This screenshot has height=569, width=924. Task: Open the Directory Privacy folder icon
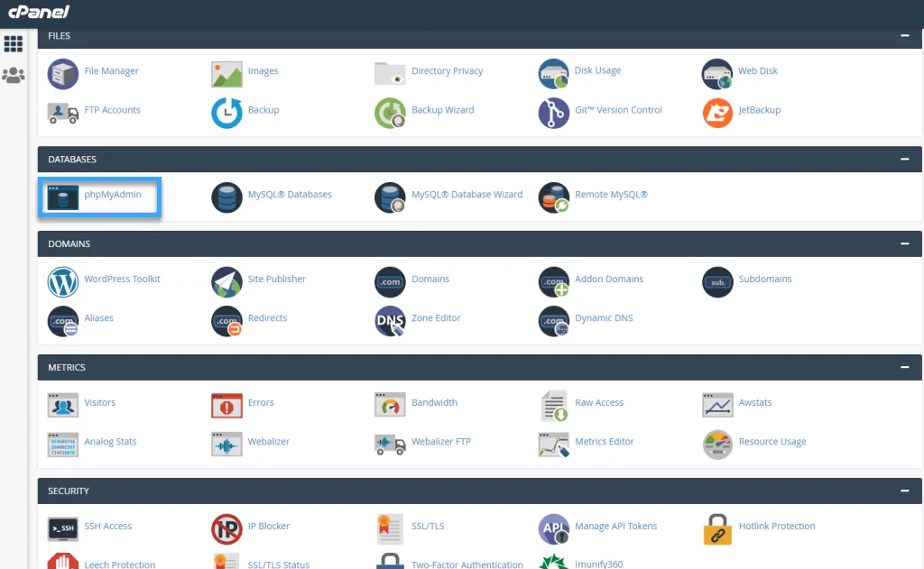[x=390, y=74]
